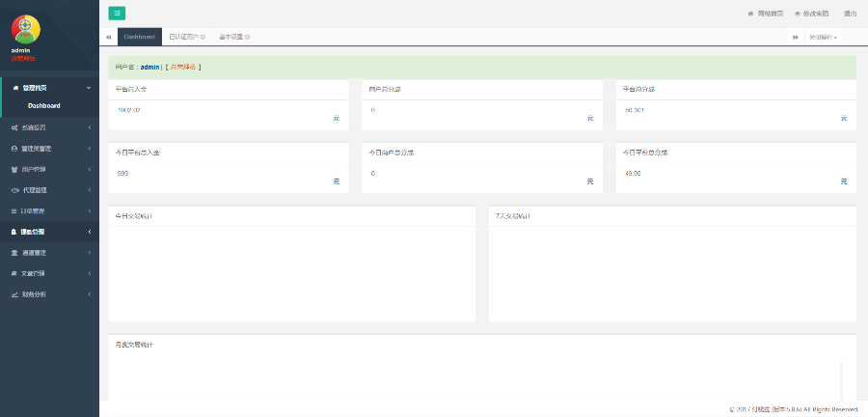Select Dashboard in the sidebar submenu
The height and width of the screenshot is (417, 868).
click(44, 105)
